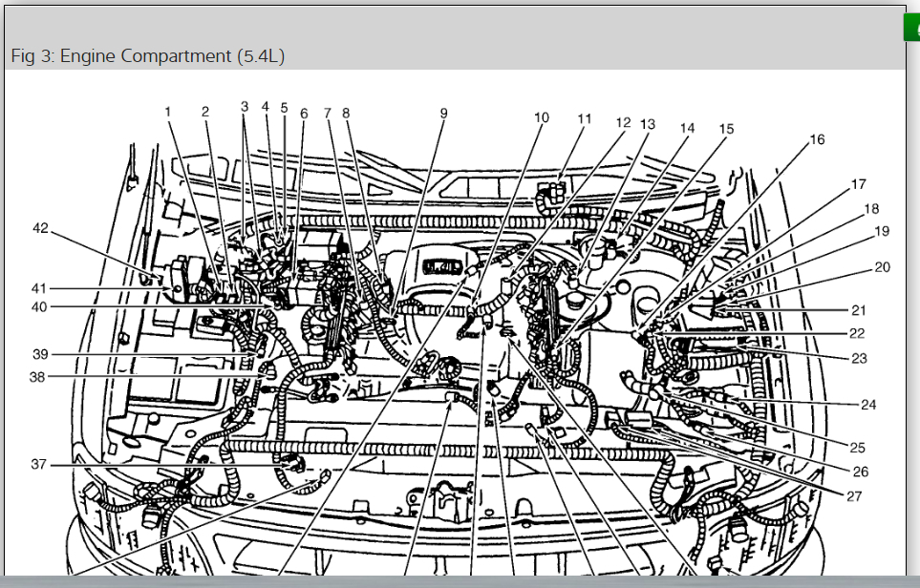Select callout number 22

point(857,333)
